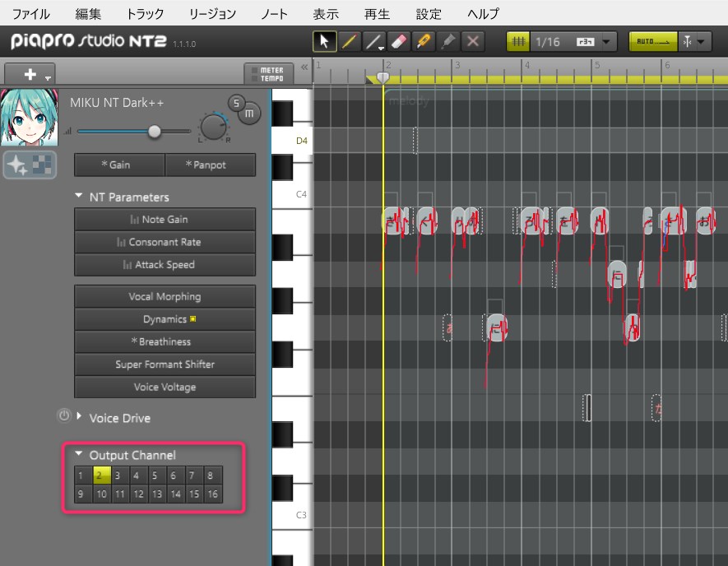This screenshot has width=728, height=566.
Task: Select output channel 1
Action: [x=83, y=476]
